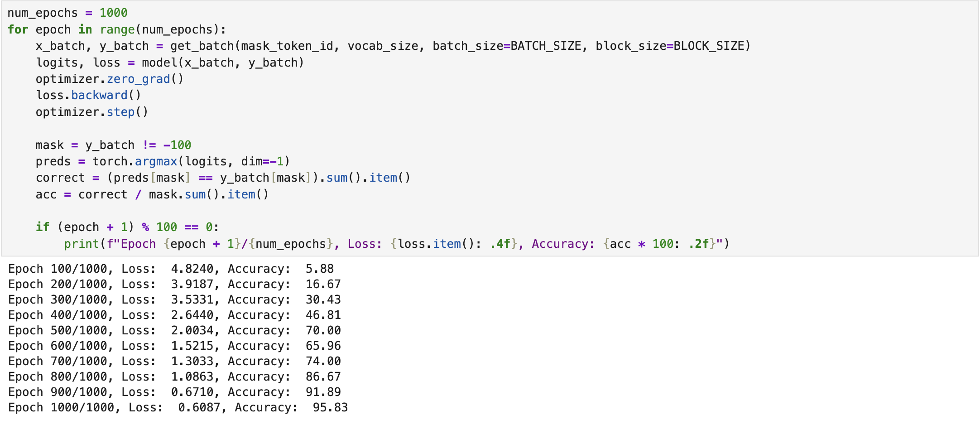
Task: Click the 'Epoch 1000/1000' output line
Action: click(178, 408)
